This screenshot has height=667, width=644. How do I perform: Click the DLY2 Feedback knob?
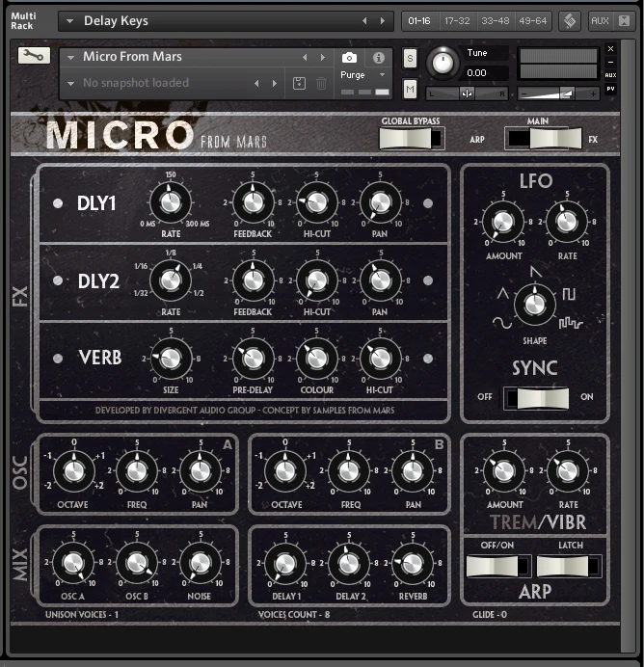coord(254,280)
